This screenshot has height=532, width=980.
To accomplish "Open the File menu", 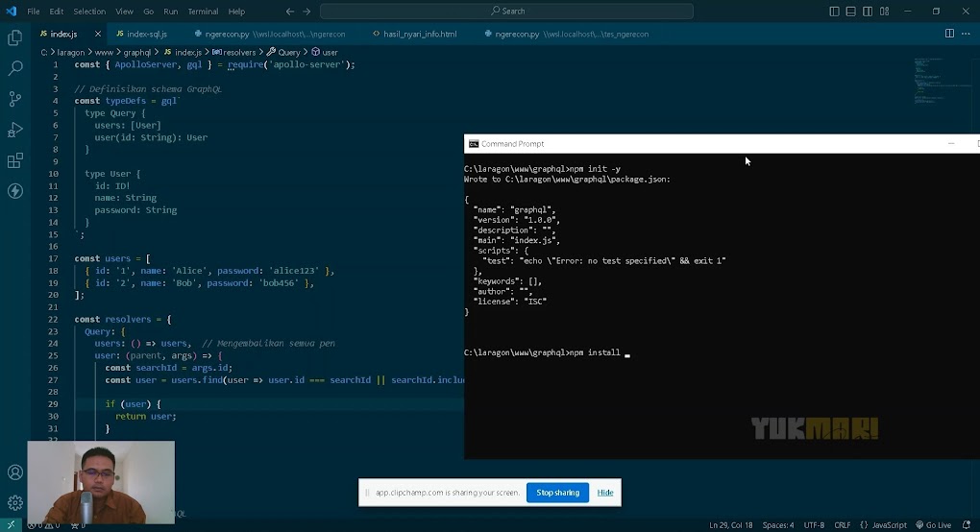I will [x=33, y=12].
